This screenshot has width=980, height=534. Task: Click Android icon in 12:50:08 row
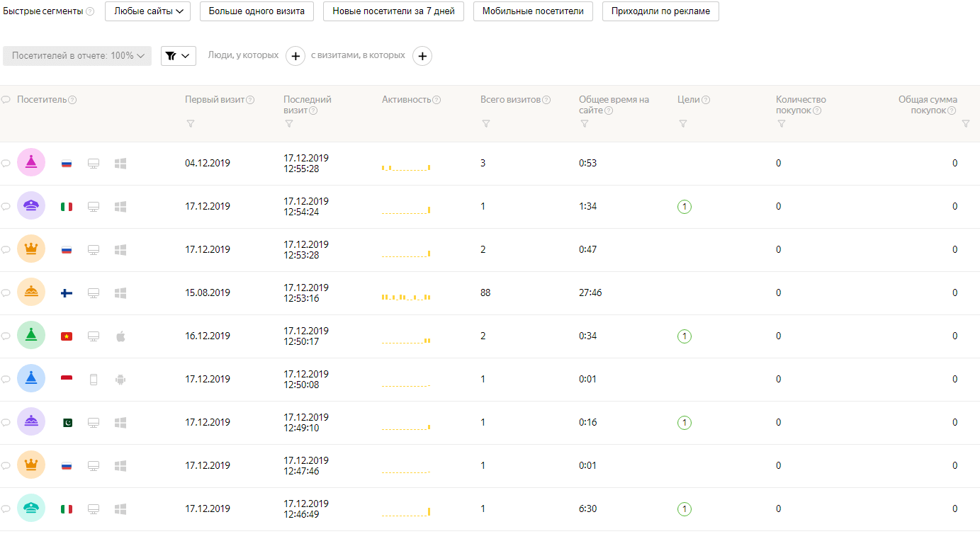pos(120,380)
